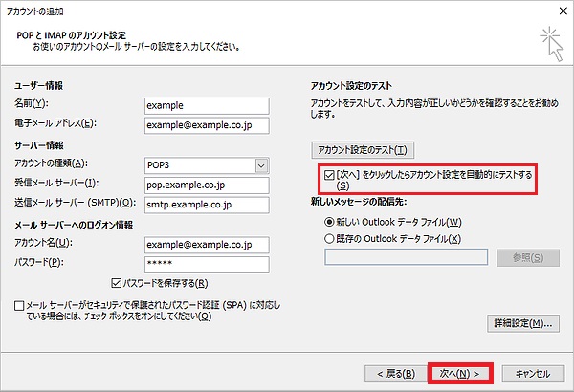
Task: Click the 送信メール サーバー SMTP field
Action: point(206,205)
